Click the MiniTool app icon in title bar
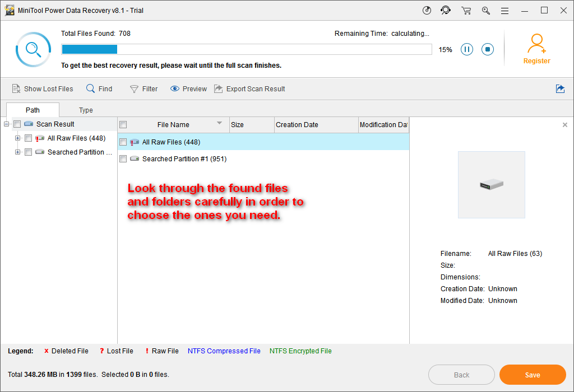The height and width of the screenshot is (392, 574). coord(10,10)
